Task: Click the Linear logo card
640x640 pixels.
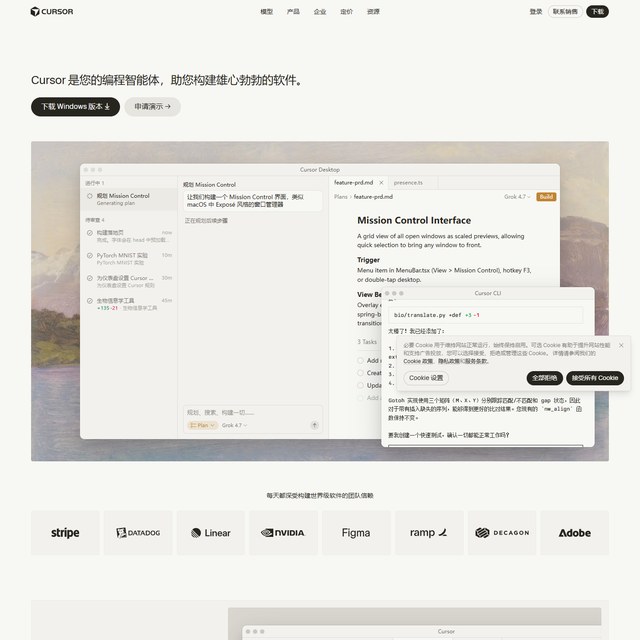Action: tap(211, 533)
